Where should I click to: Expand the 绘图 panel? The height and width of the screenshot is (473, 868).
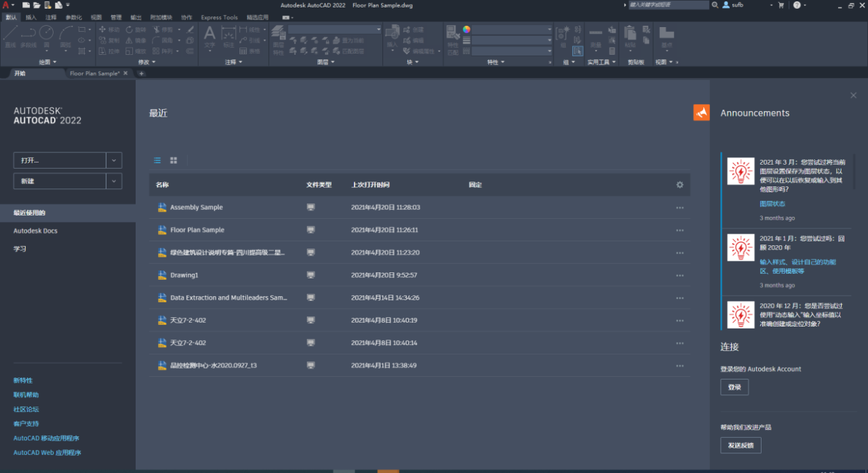[47, 62]
